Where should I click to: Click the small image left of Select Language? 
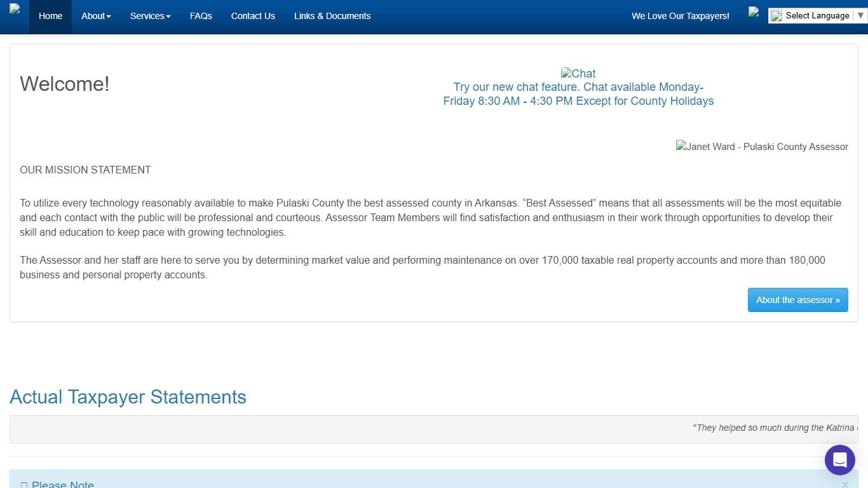pyautogui.click(x=754, y=11)
